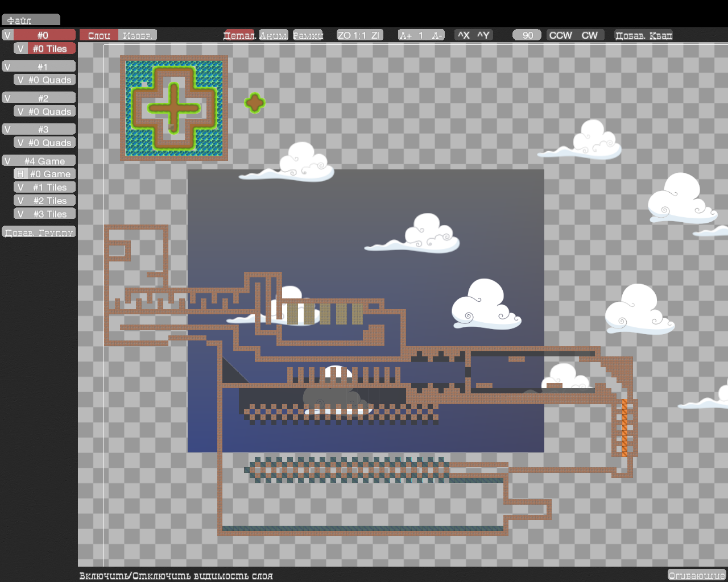Select #0 Quads layer under group #2
This screenshot has height=582, width=728.
[x=51, y=111]
